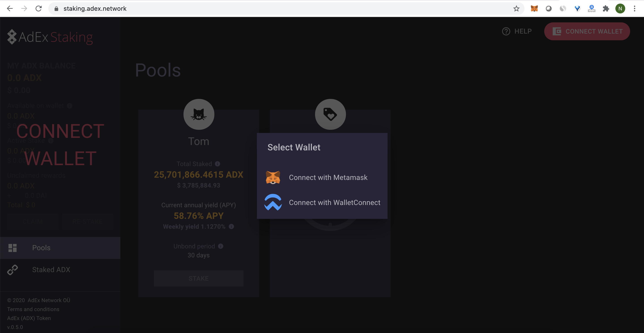The image size is (644, 333).
Task: Open the Chrome three-dot menu
Action: [x=635, y=9]
